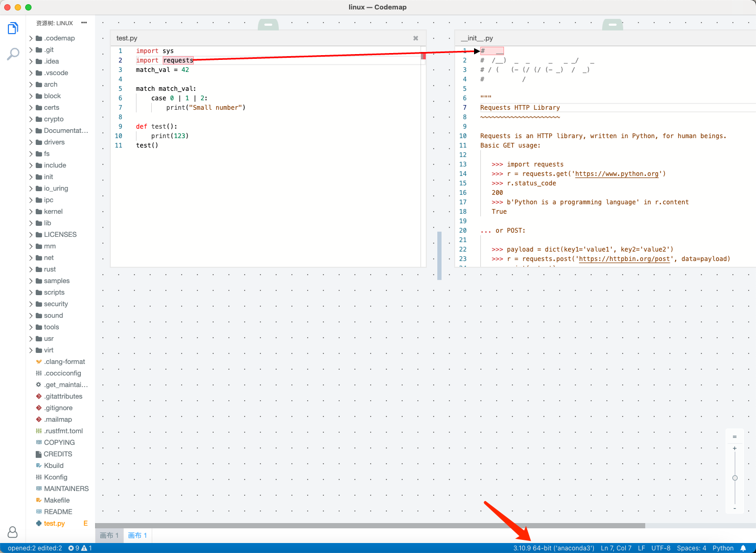The height and width of the screenshot is (553, 756).
Task: Click the zoom out minus icon
Action: tap(734, 508)
